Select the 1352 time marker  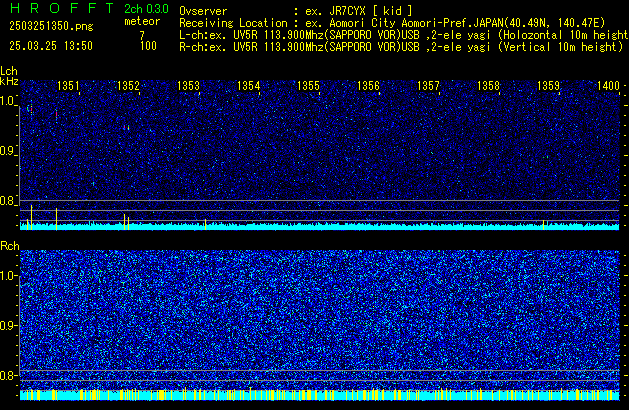tap(128, 86)
